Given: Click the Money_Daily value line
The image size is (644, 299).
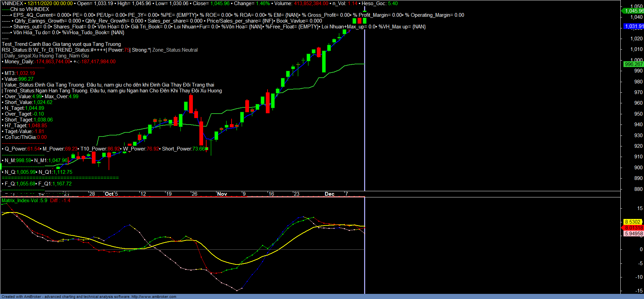Looking at the screenshot, I should (x=59, y=62).
